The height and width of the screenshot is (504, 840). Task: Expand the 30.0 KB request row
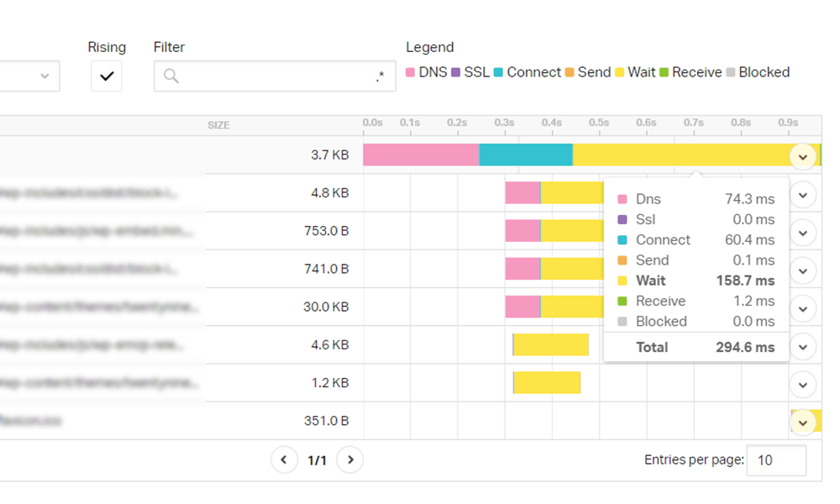[802, 308]
